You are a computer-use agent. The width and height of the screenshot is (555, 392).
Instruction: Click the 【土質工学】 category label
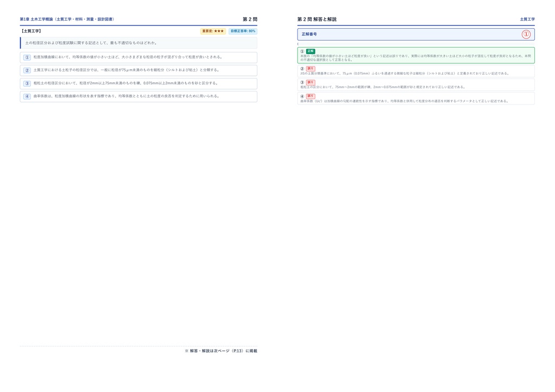(x=31, y=31)
